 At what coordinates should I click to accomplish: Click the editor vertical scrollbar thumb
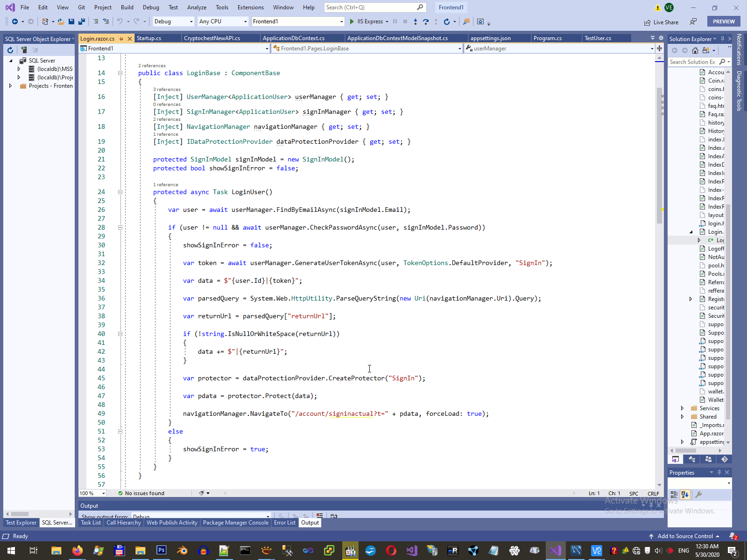[x=659, y=155]
